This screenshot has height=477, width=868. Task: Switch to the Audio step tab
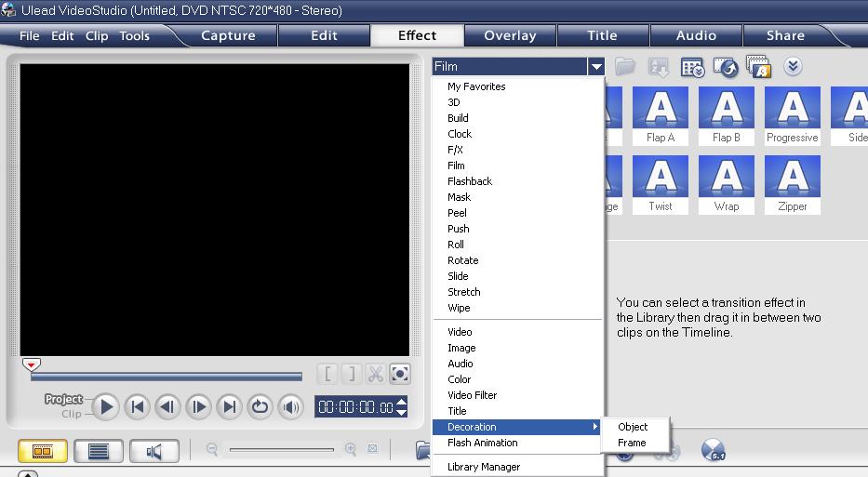696,35
